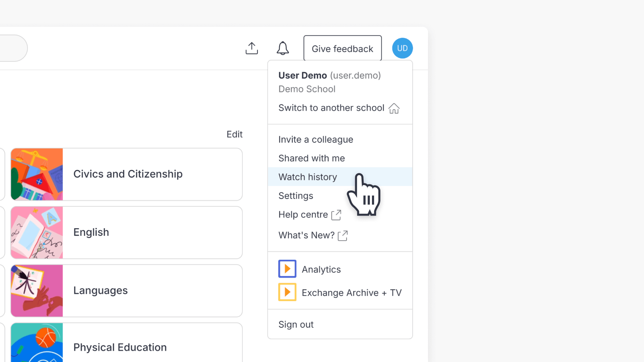Sign out of the account
This screenshot has width=644, height=362.
296,324
